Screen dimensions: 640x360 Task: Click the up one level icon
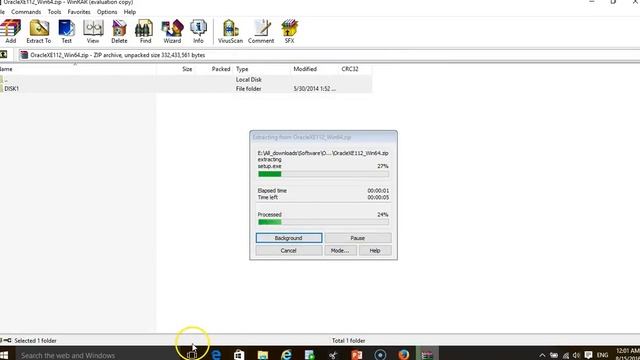(4, 55)
